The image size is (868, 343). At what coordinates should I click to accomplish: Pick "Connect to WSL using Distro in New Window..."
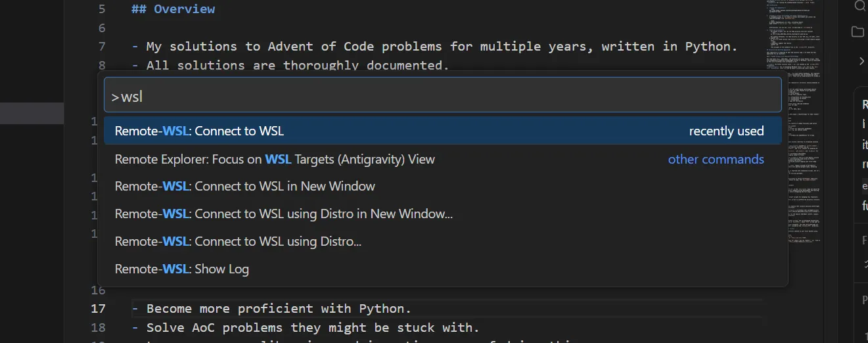283,214
